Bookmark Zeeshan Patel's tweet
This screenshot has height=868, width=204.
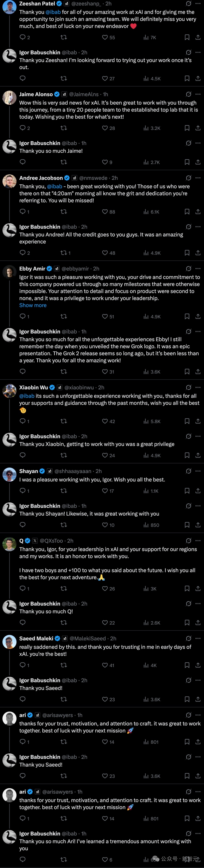coord(187,37)
